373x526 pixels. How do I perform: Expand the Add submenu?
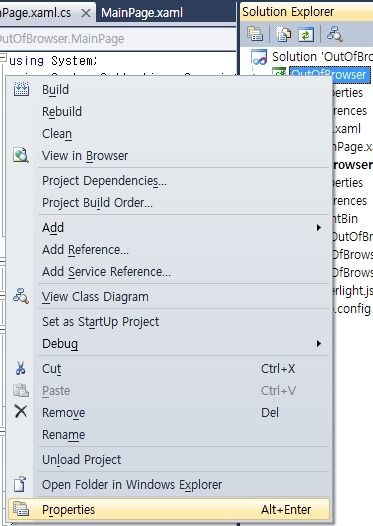318,228
